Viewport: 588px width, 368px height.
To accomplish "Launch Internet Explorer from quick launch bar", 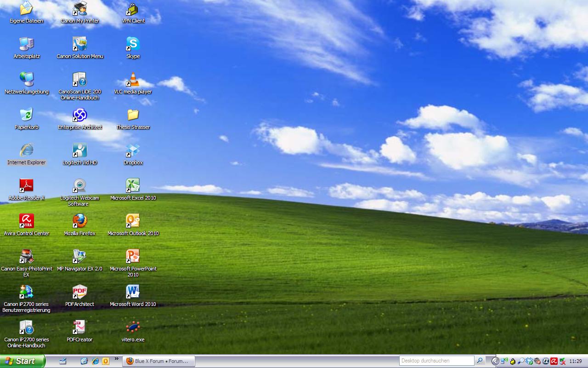I will (95, 361).
